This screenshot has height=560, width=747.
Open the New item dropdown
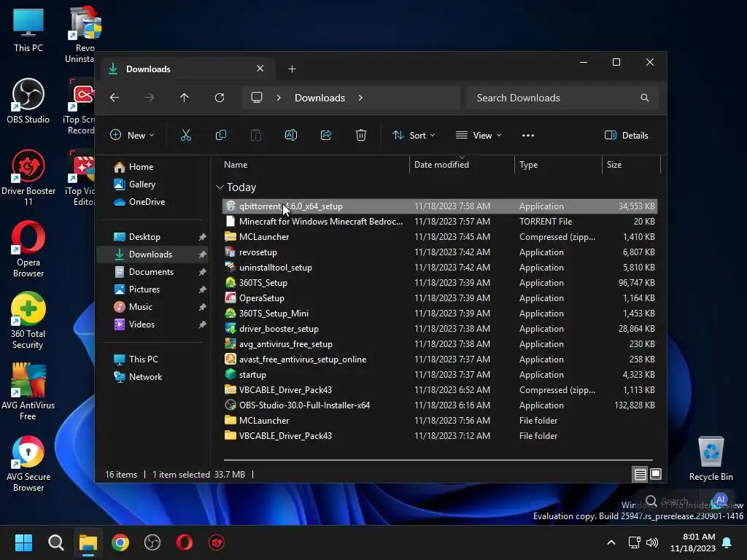coord(132,135)
